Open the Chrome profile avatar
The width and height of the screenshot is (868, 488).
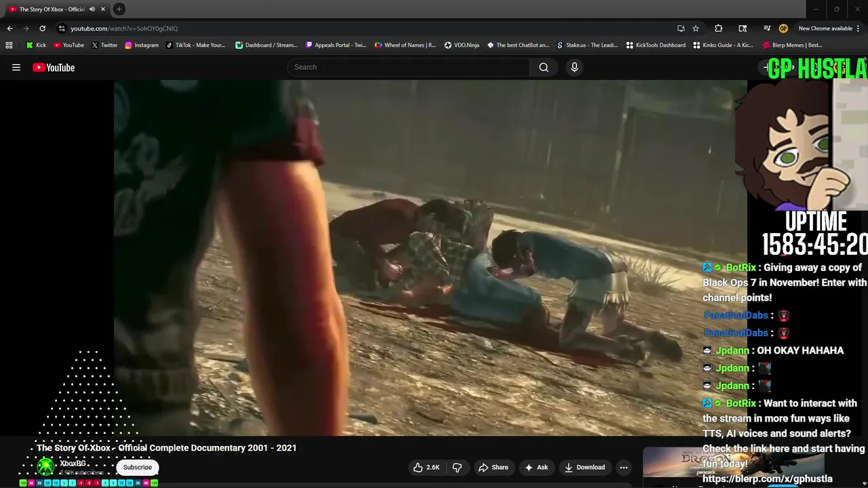pyautogui.click(x=783, y=28)
